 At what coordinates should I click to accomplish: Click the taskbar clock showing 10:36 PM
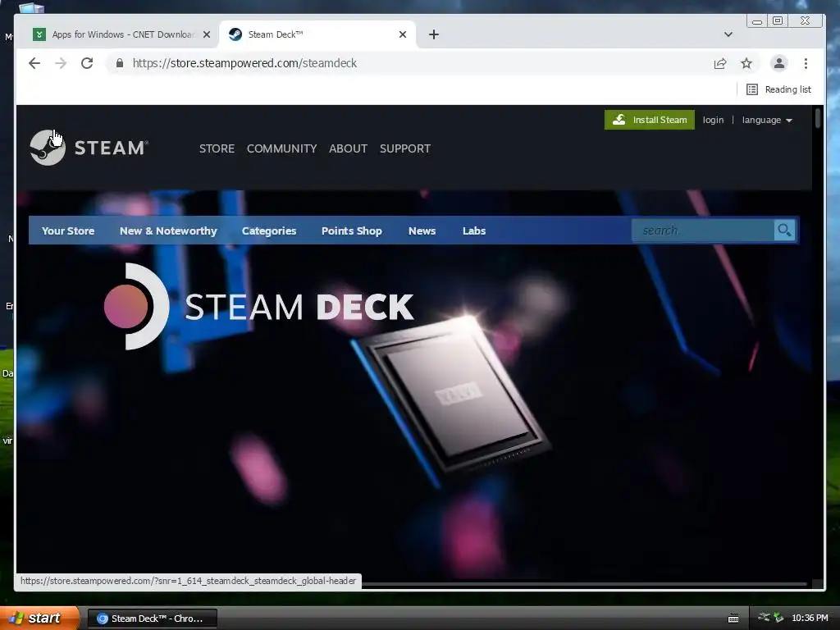click(x=810, y=619)
